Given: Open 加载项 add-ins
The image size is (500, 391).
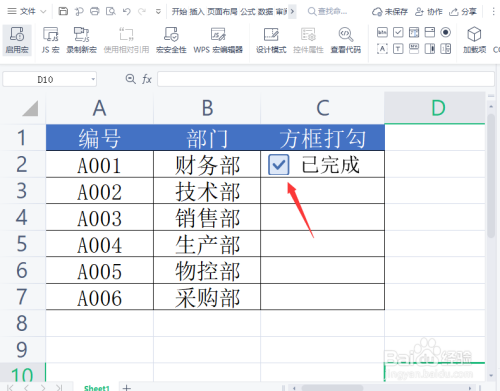Looking at the screenshot, I should [474, 40].
